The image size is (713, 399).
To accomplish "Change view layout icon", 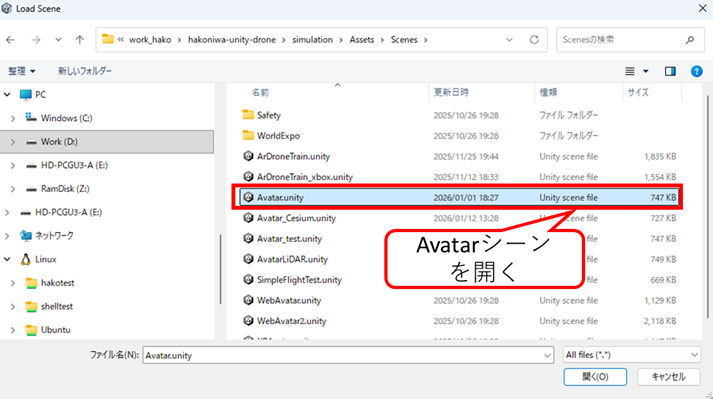I will (630, 71).
